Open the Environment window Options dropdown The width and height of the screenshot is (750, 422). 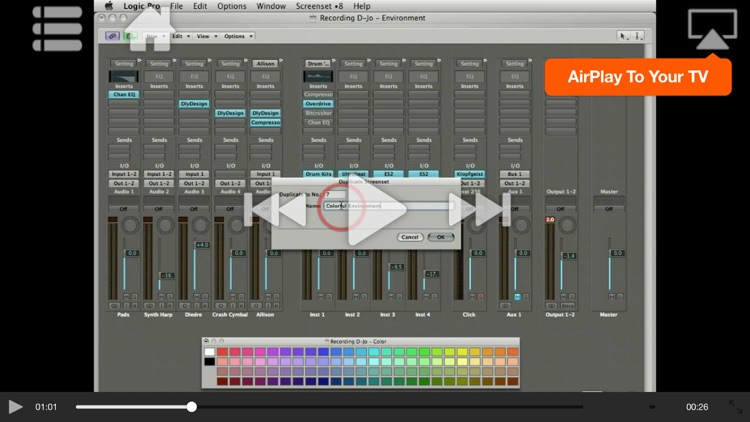point(238,36)
